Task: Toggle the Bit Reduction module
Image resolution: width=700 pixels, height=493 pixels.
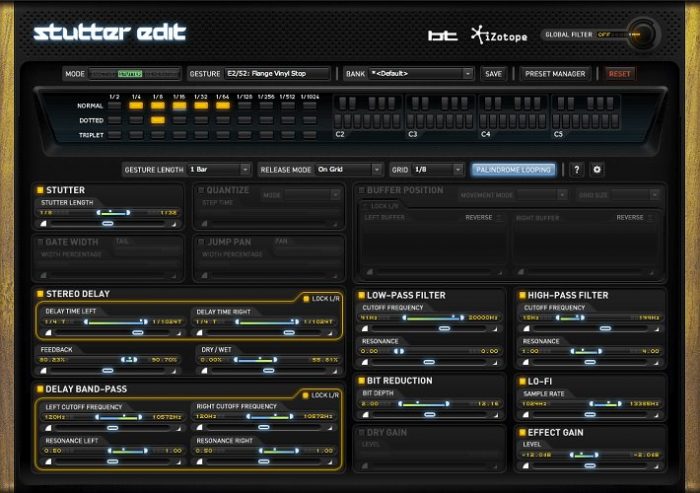Action: click(361, 381)
